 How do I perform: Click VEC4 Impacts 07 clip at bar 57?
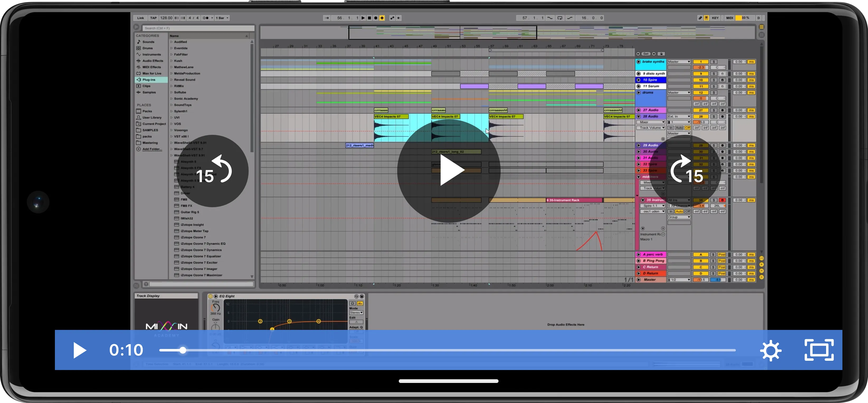506,117
